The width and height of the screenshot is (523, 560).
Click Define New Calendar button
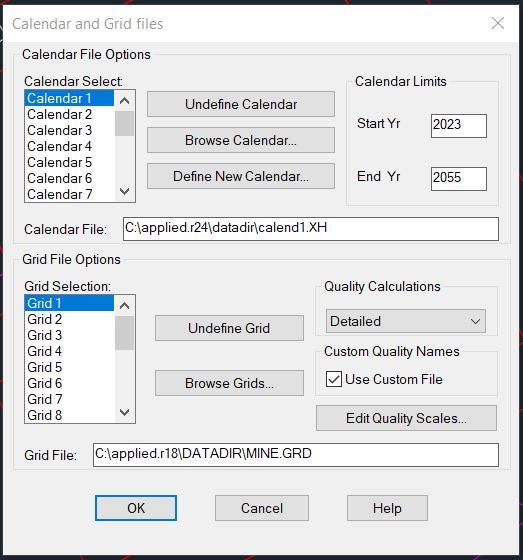(x=241, y=176)
